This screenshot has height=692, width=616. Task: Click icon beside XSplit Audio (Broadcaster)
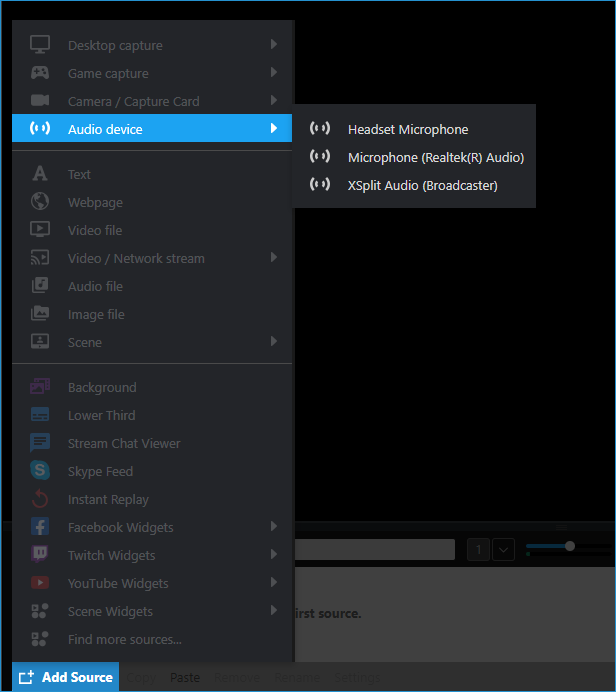pos(320,184)
